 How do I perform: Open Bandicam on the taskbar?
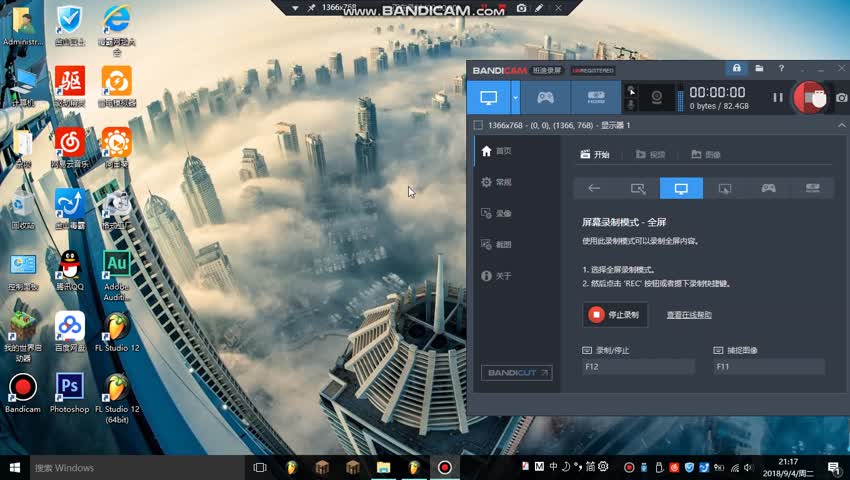coord(445,468)
